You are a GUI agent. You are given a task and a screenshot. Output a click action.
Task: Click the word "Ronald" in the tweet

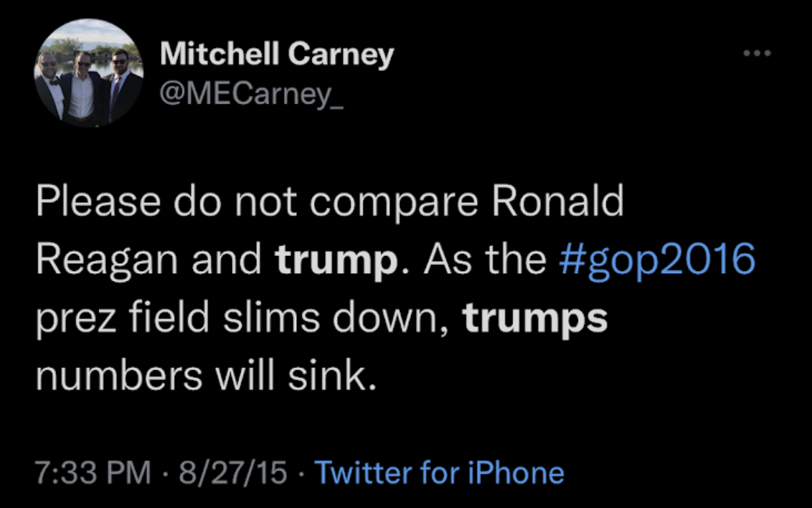click(560, 201)
